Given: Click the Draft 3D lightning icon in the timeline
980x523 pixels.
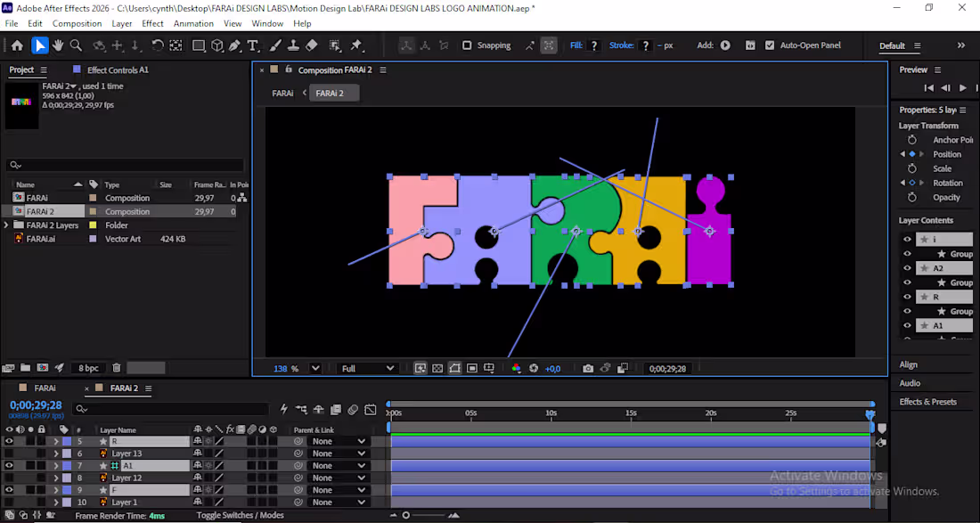Looking at the screenshot, I should [x=283, y=409].
